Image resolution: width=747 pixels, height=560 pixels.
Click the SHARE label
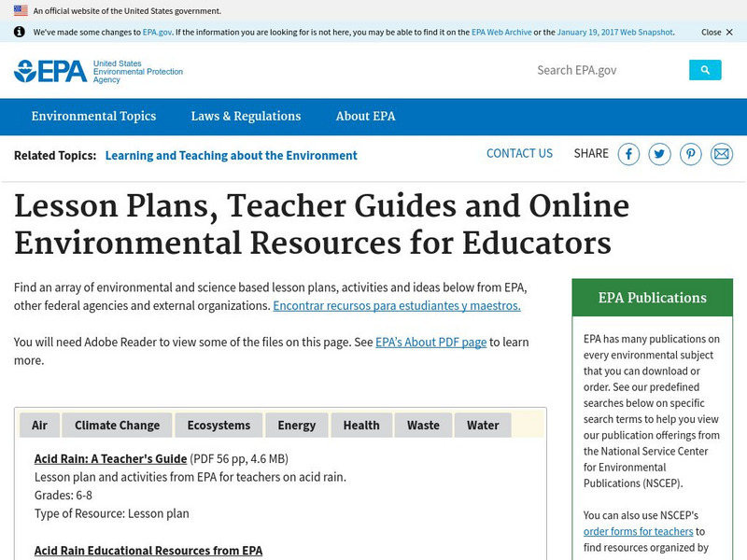pyautogui.click(x=591, y=153)
